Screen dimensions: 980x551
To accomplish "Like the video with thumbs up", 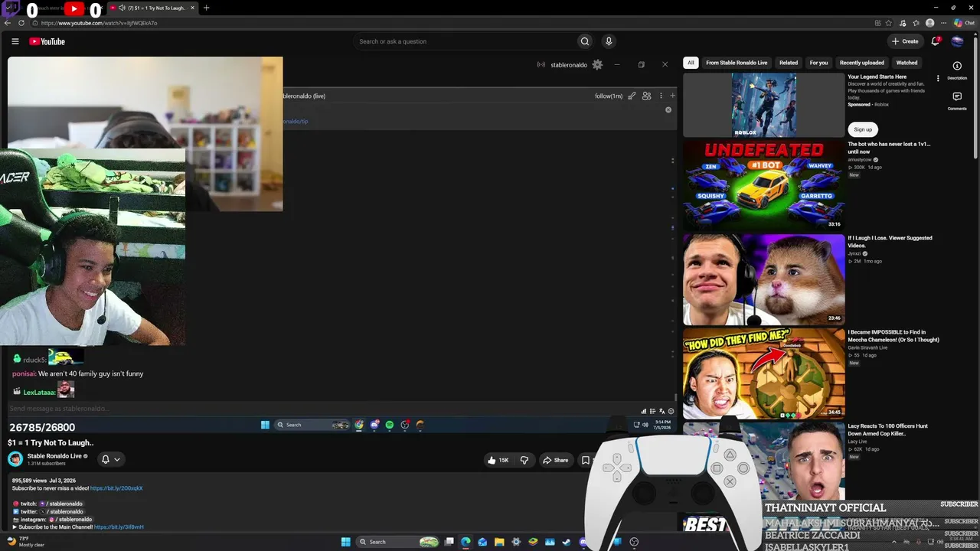I will coord(498,460).
